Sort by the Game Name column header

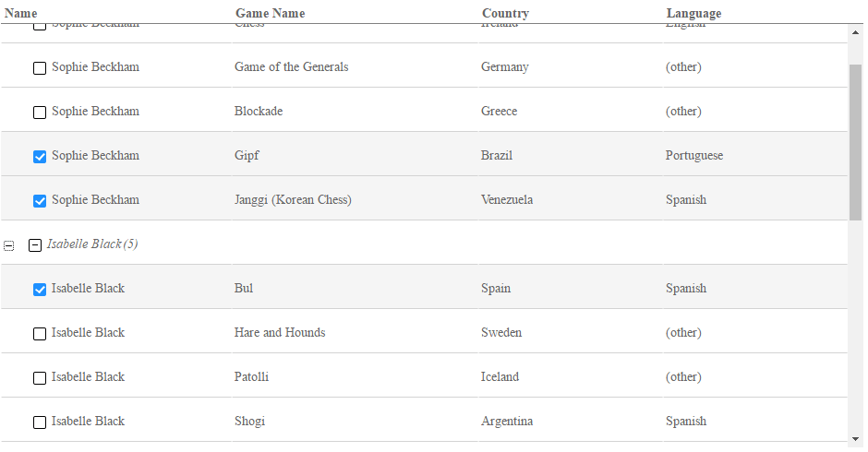click(271, 13)
